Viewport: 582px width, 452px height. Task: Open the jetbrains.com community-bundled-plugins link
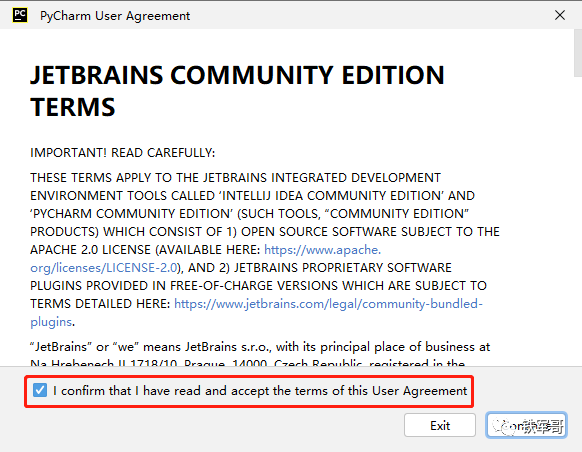pyautogui.click(x=328, y=304)
